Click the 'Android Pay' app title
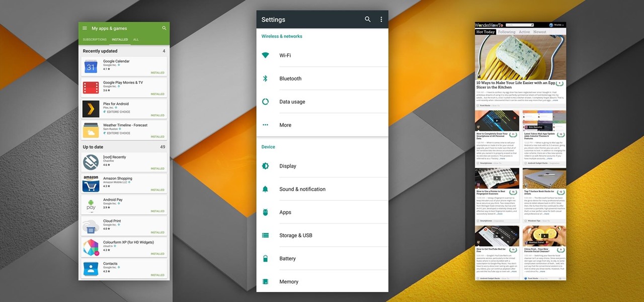 113,200
